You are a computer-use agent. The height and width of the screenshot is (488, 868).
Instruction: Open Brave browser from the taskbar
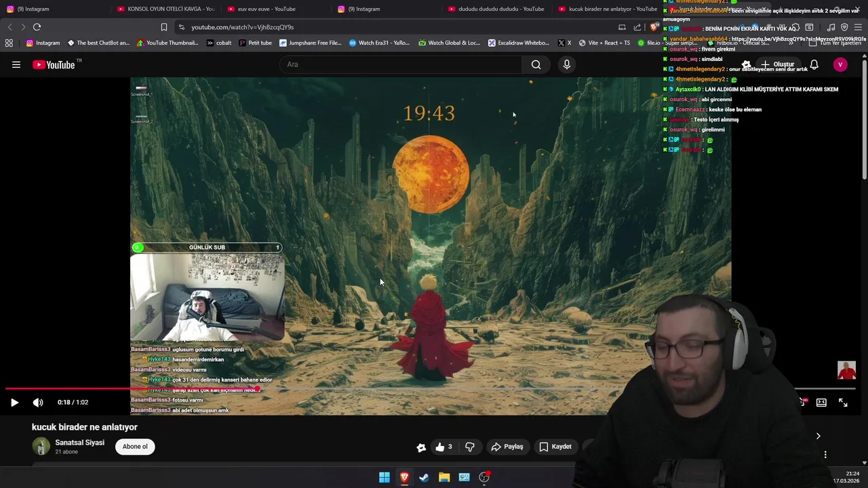point(404,477)
